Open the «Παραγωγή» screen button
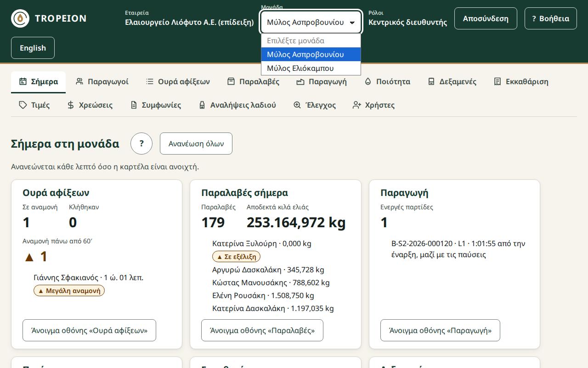 click(x=440, y=330)
